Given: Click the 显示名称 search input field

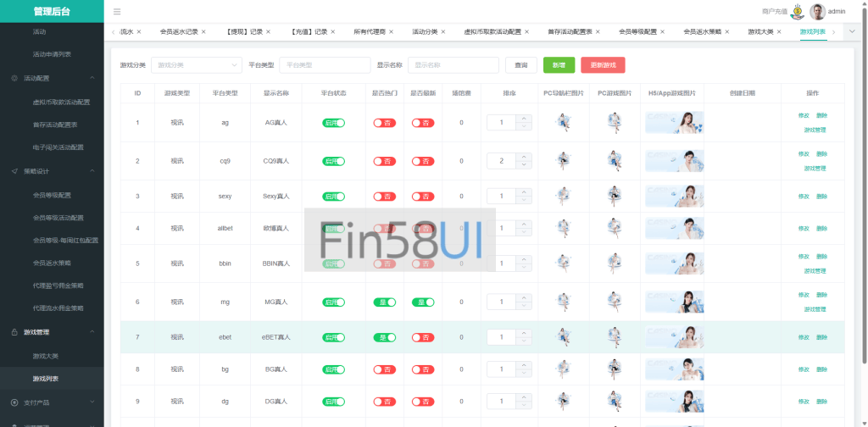Looking at the screenshot, I should click(x=441, y=64).
